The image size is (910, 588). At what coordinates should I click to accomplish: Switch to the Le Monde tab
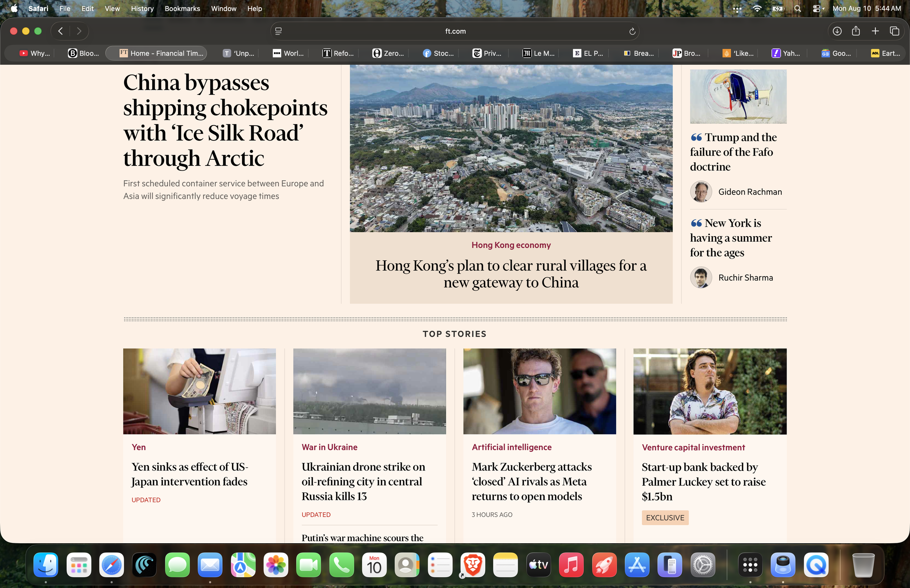click(x=538, y=53)
